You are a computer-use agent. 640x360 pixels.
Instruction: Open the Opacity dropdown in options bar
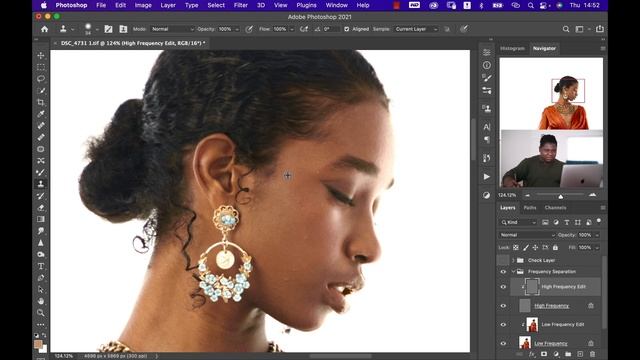pyautogui.click(x=237, y=29)
